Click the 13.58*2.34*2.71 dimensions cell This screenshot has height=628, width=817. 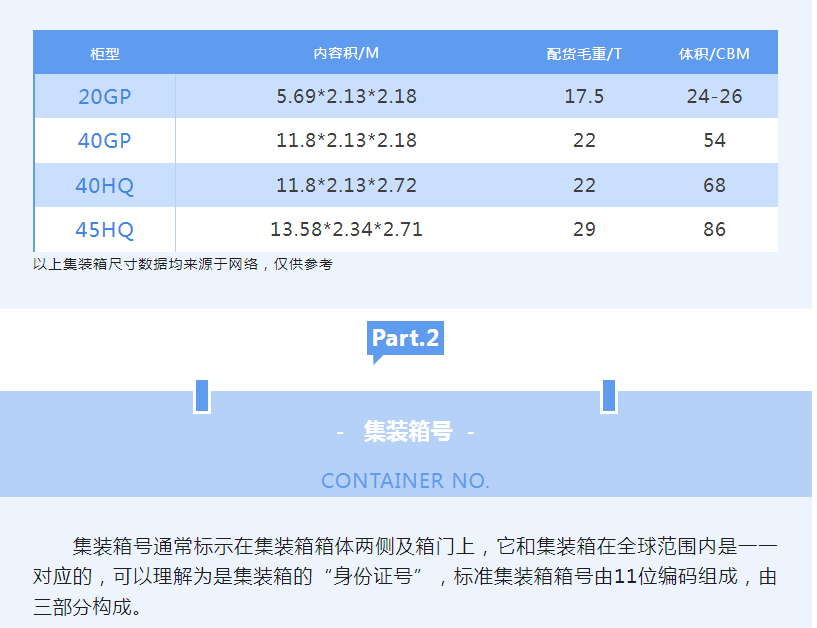tap(346, 229)
